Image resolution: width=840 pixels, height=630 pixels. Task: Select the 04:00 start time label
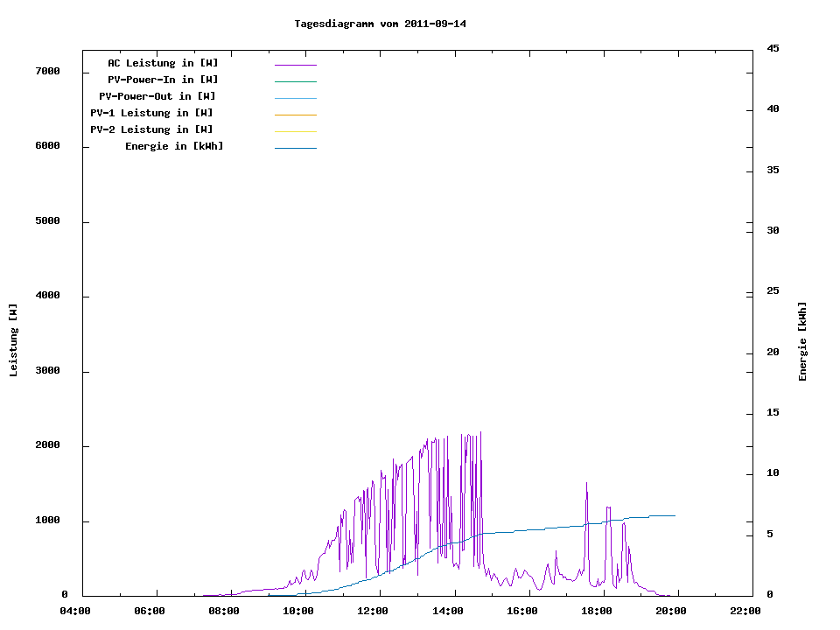(75, 611)
